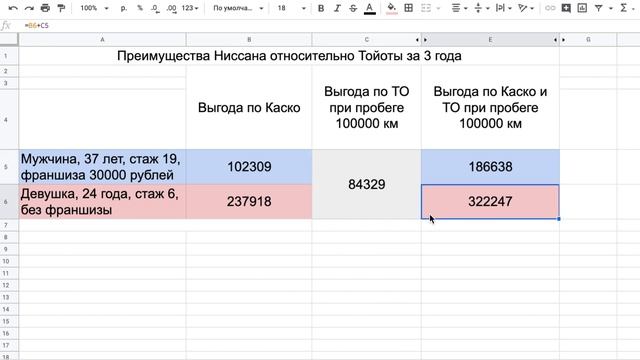The width and height of the screenshot is (640, 360).
Task: Open the vertical align dropdown
Action: pyautogui.click(x=482, y=8)
